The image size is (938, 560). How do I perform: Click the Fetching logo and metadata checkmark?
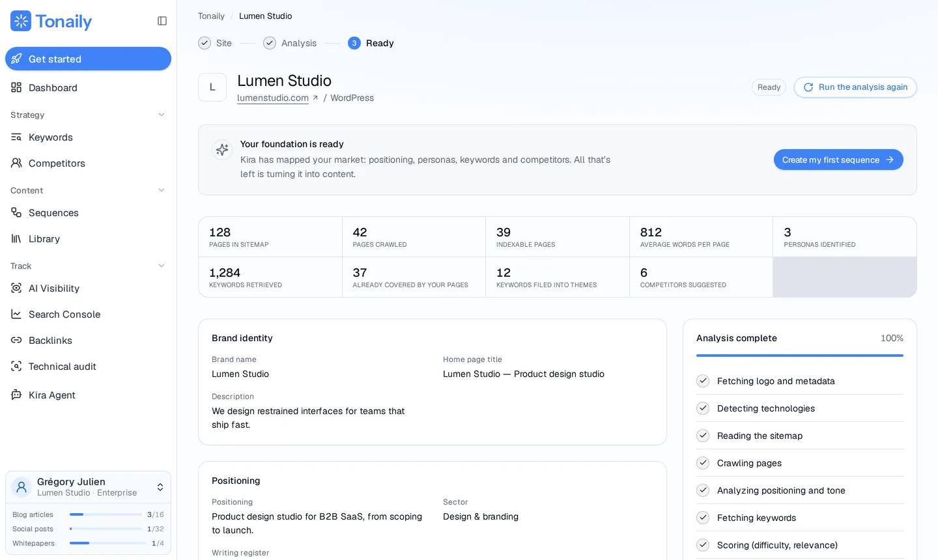click(703, 381)
